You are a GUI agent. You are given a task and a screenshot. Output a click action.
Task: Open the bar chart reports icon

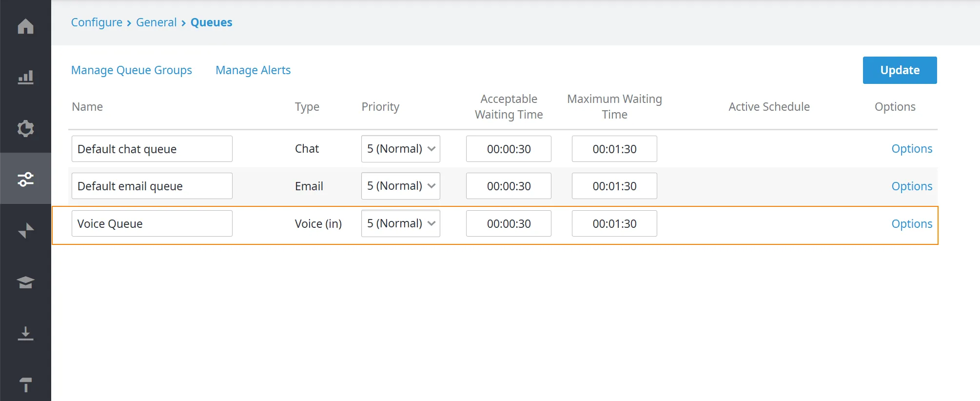25,77
